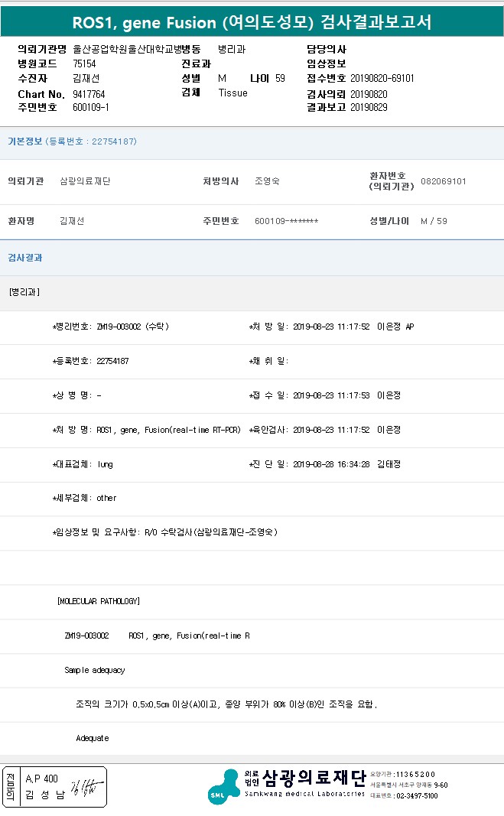Select the 검사결과 section header
The height and width of the screenshot is (816, 504).
25,258
